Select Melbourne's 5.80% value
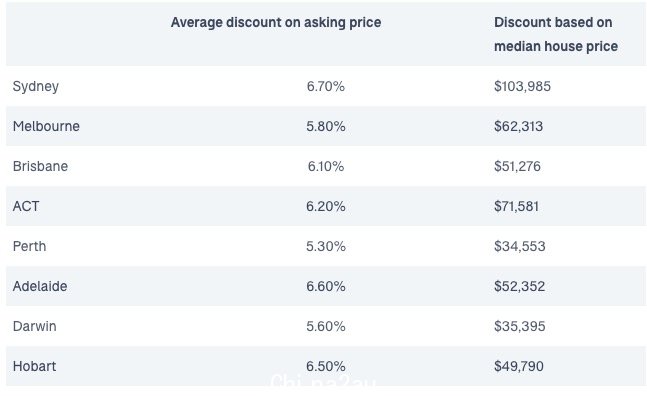Viewport: 647px width, 396px height. pos(326,126)
